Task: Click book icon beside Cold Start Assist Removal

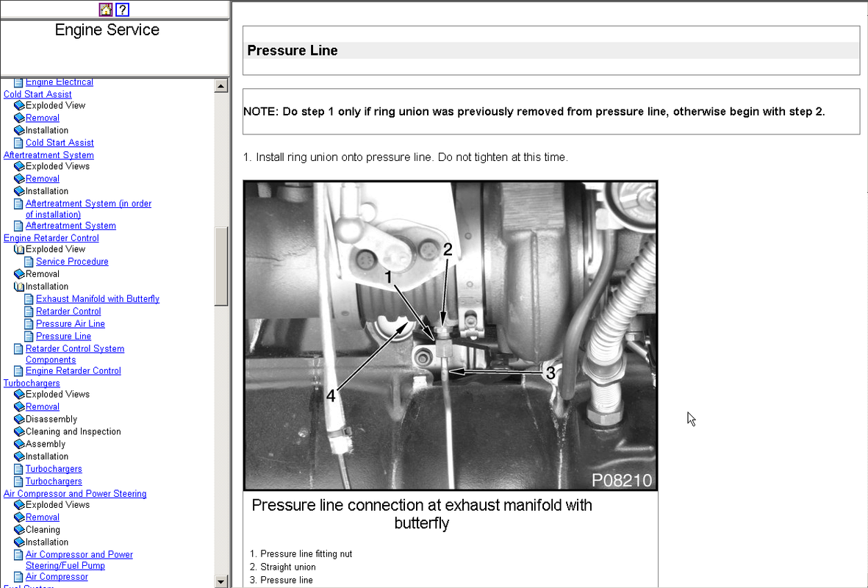Action: (19, 118)
